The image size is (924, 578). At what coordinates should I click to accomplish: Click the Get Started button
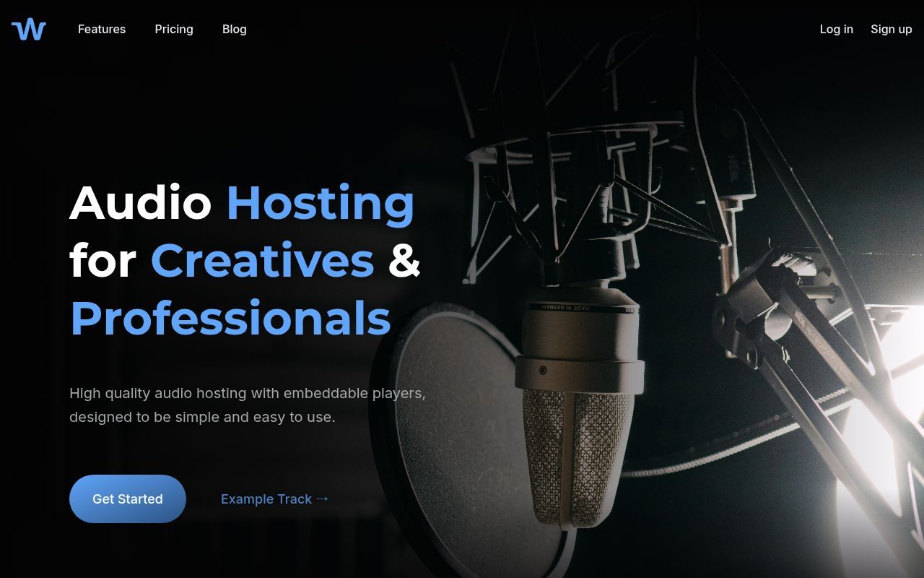[128, 499]
